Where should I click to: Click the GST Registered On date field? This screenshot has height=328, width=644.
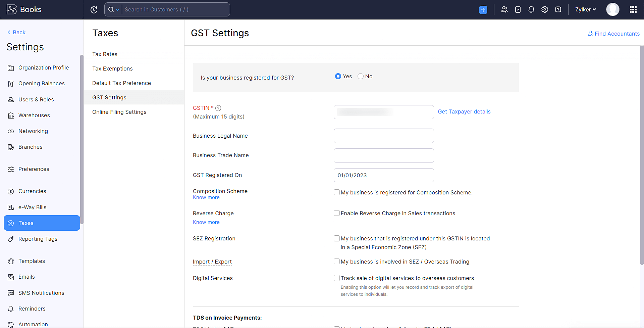(383, 175)
